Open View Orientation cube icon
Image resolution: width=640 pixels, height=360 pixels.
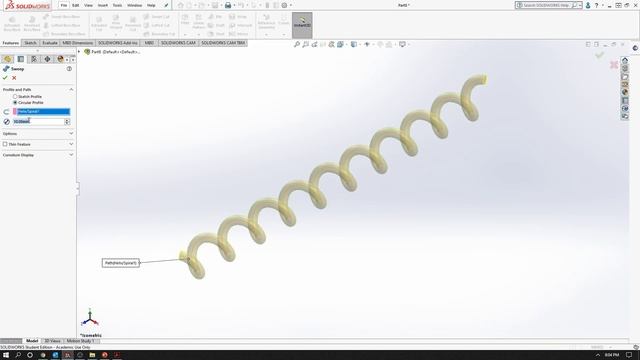click(x=340, y=44)
